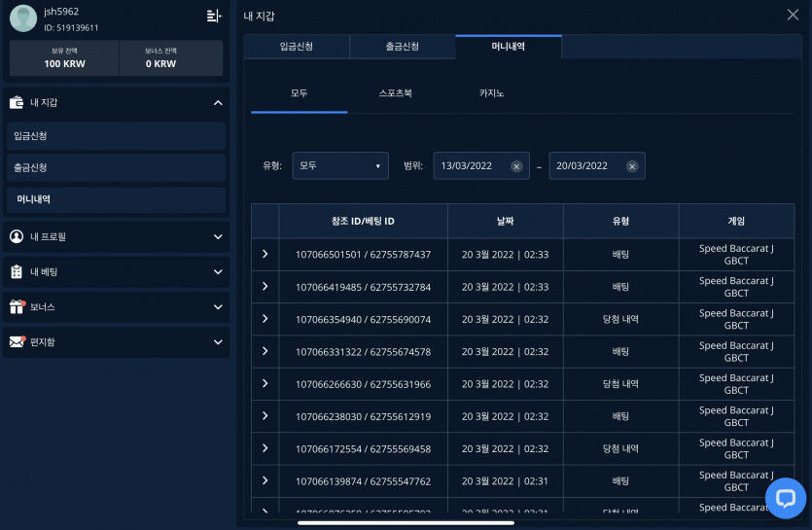Open 입금신청 in the sidebar
The image size is (812, 530).
(117, 136)
